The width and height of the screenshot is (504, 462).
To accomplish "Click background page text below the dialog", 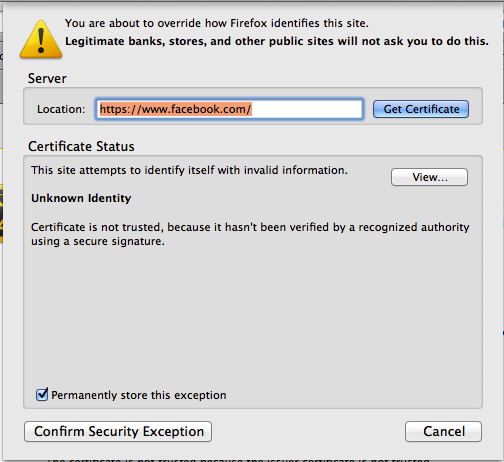I will (238, 460).
